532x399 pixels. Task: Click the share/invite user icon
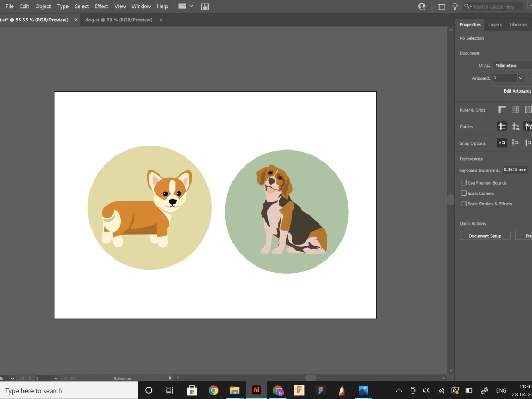click(422, 6)
